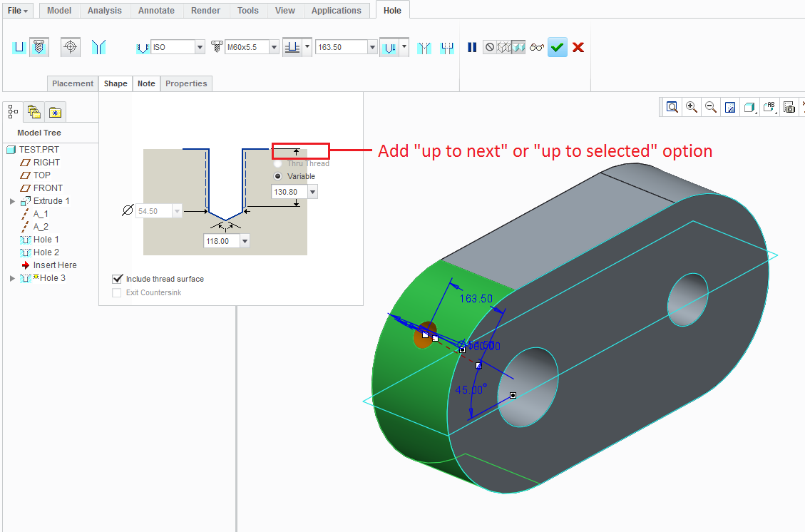805x532 pixels.
Task: Click the Zoom In magnifier icon
Action: 691,107
